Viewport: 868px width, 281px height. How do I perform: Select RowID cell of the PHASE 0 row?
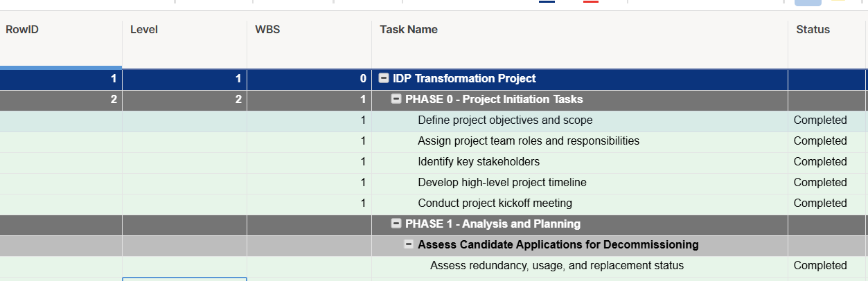click(x=61, y=100)
